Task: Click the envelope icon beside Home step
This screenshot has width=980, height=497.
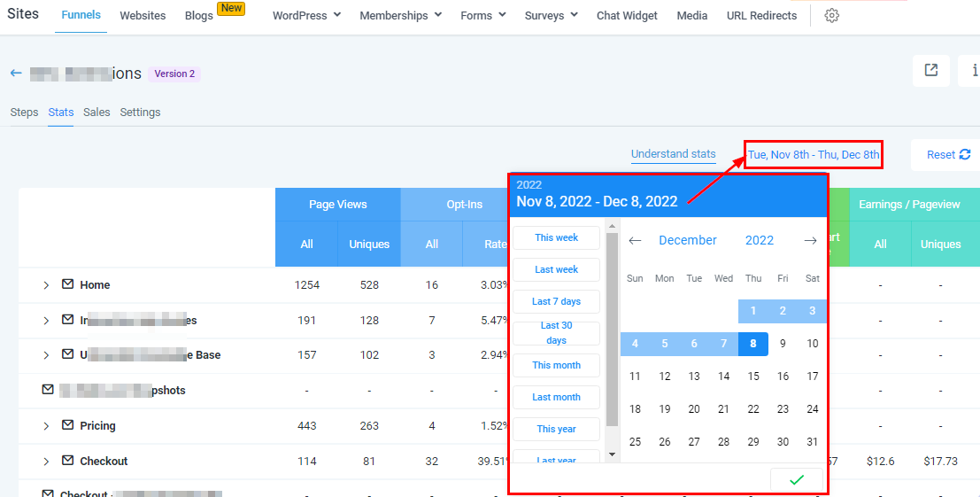Action: click(x=67, y=284)
